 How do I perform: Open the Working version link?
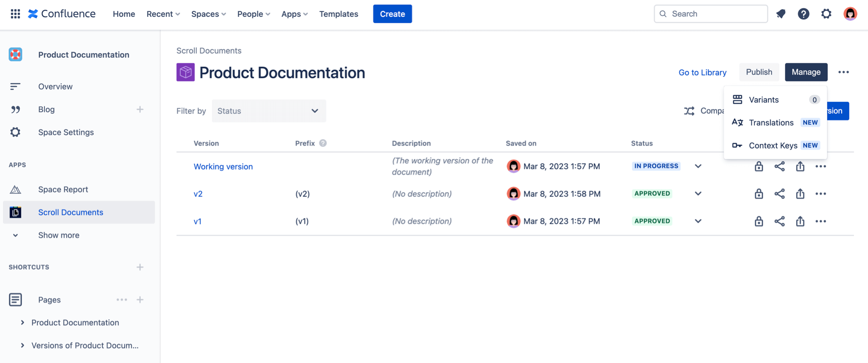coord(223,166)
